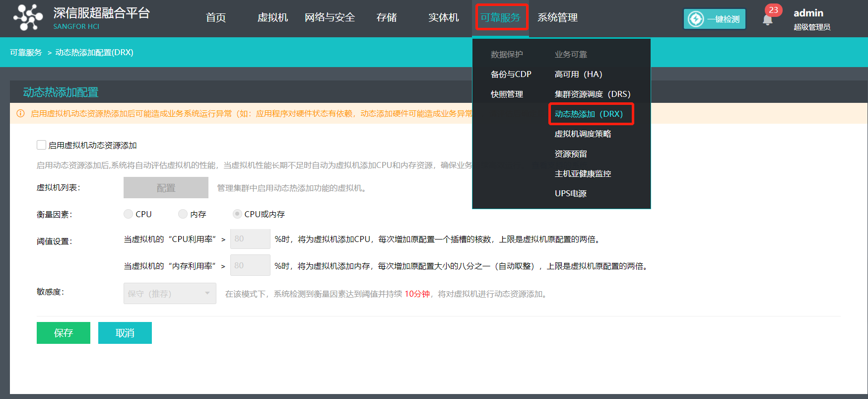
Task: Select 快照管理 in the menu
Action: pyautogui.click(x=507, y=94)
